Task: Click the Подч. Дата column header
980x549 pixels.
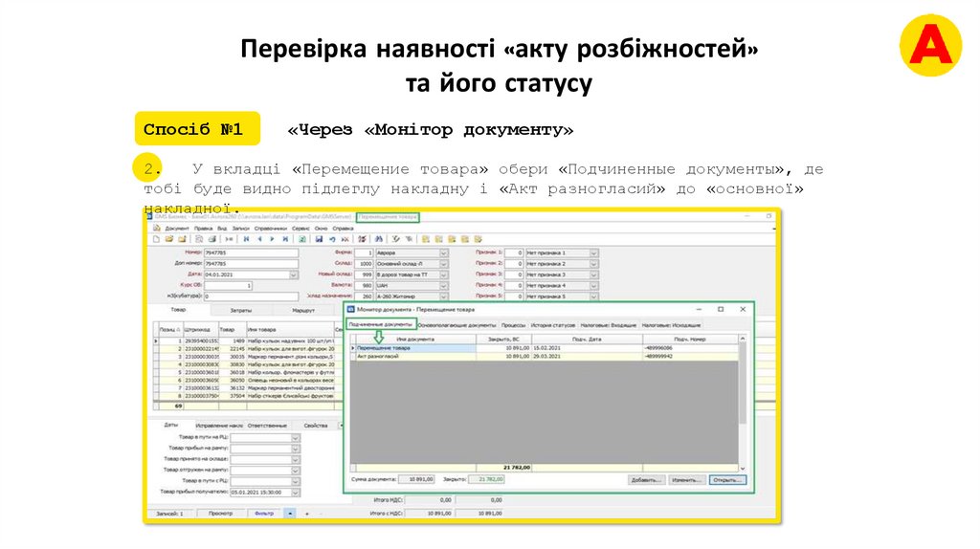Action: (x=587, y=340)
